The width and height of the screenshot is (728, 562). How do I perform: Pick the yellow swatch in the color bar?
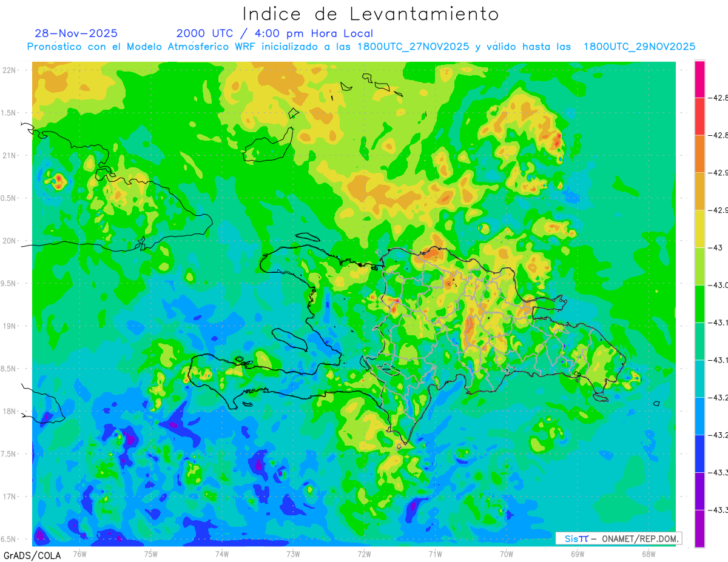pyautogui.click(x=699, y=229)
